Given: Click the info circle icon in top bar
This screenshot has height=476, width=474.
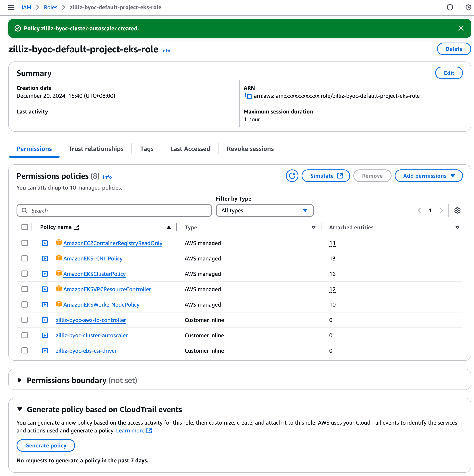Looking at the screenshot, I should tap(450, 7).
